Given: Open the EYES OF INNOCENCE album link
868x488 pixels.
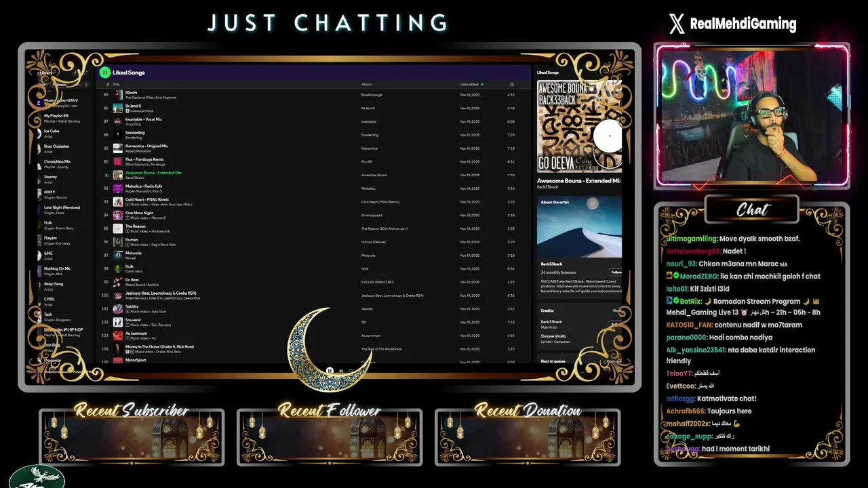Looking at the screenshot, I should (378, 282).
